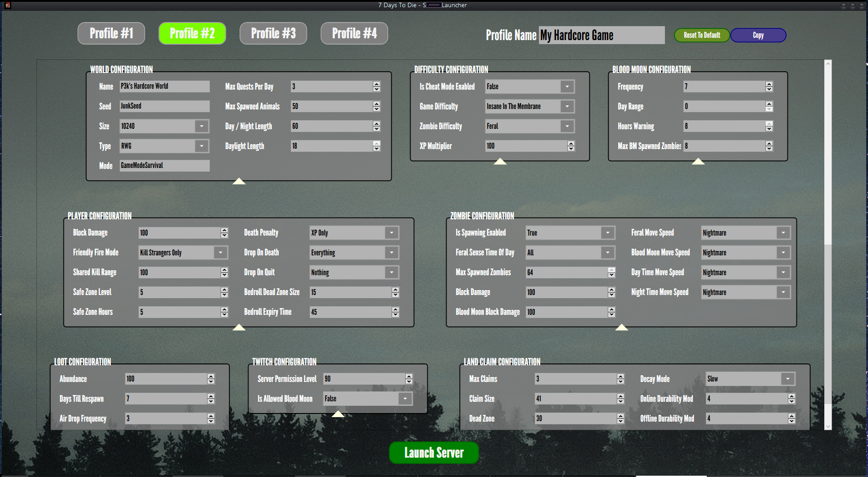868x477 pixels.
Task: Adjust the Bedroll Expiry Time stepper
Action: pyautogui.click(x=396, y=312)
